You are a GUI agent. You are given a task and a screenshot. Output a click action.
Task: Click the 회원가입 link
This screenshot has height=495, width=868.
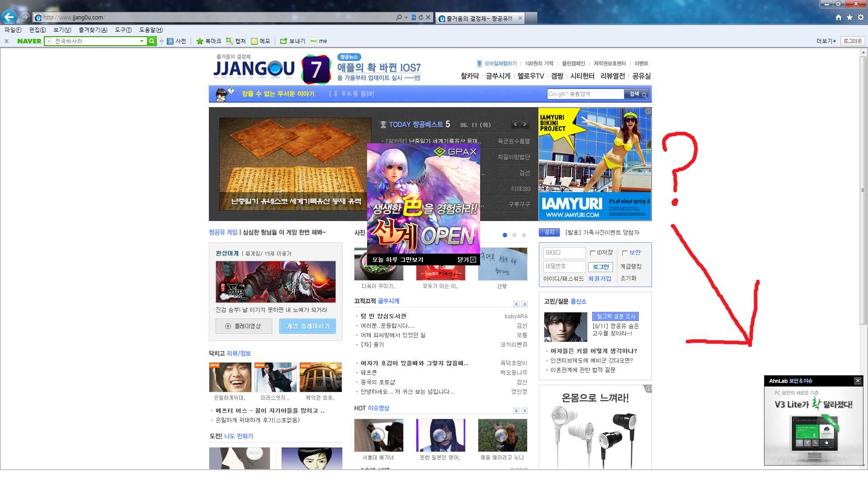tap(599, 278)
